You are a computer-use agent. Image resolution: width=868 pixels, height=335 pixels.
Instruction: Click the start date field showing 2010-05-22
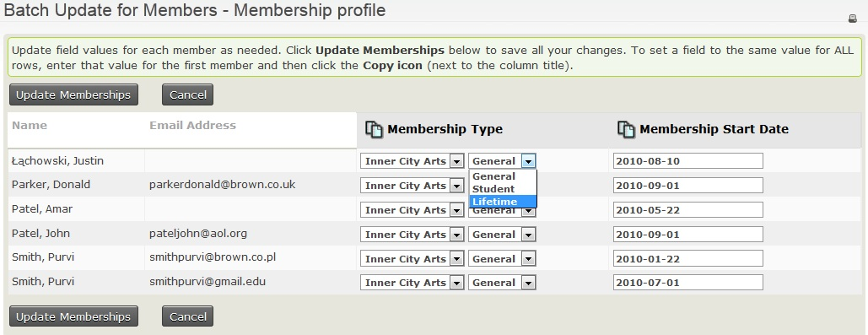point(688,210)
